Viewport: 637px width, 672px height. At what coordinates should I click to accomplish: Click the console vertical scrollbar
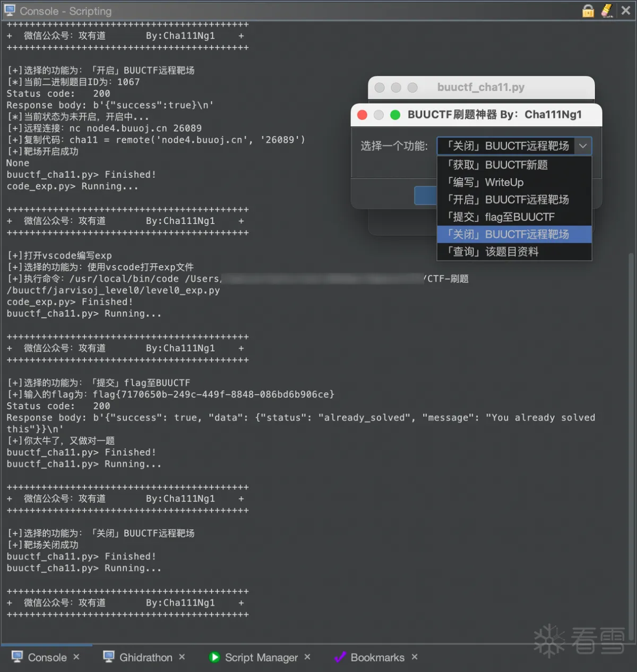point(631,446)
